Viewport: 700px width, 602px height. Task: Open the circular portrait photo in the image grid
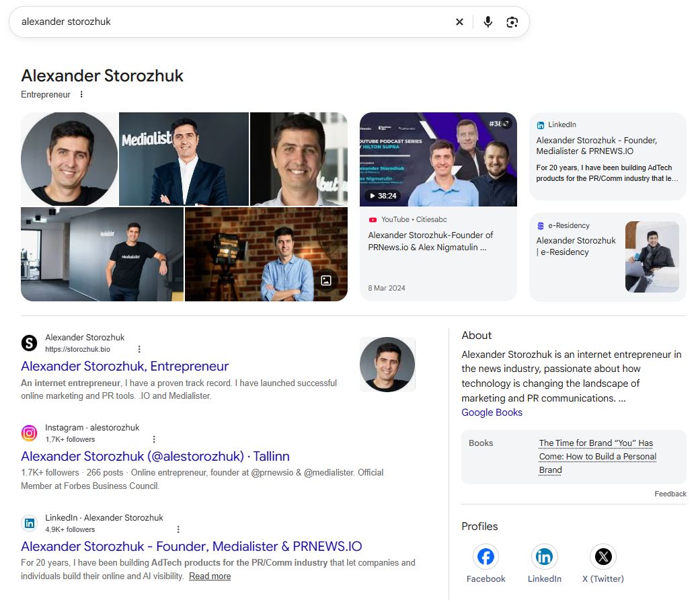pyautogui.click(x=69, y=159)
